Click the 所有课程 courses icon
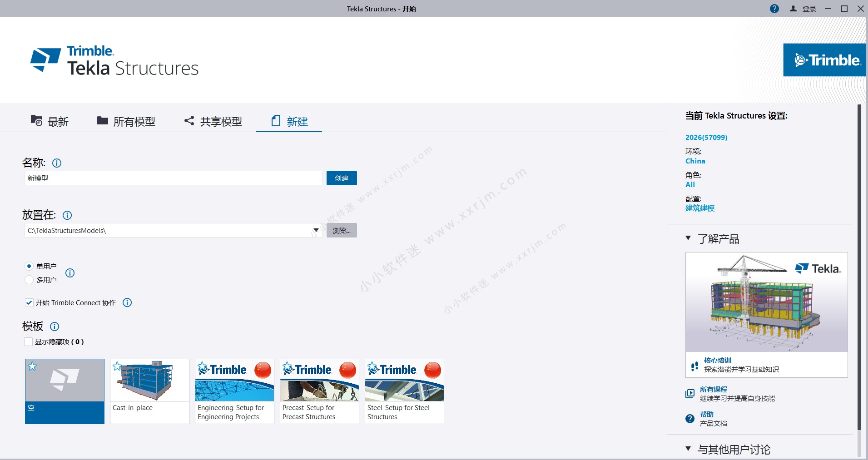This screenshot has height=460, width=868. [689, 393]
